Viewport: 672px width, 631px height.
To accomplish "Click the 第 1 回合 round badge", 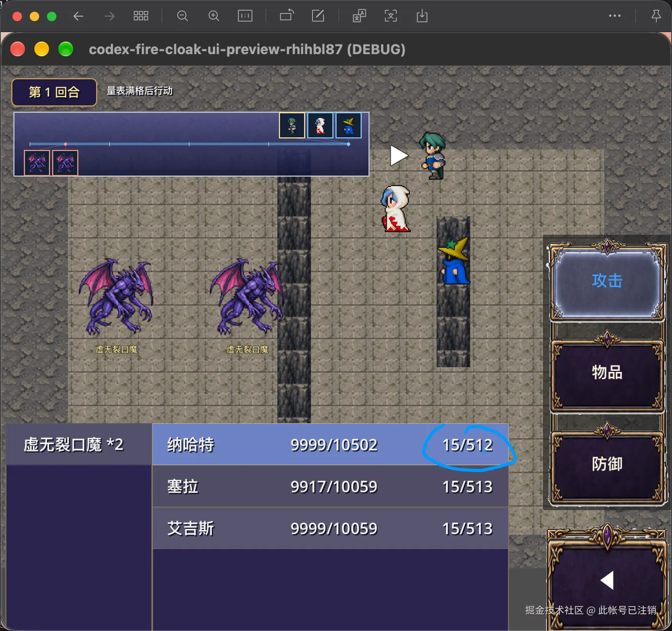I will [54, 92].
